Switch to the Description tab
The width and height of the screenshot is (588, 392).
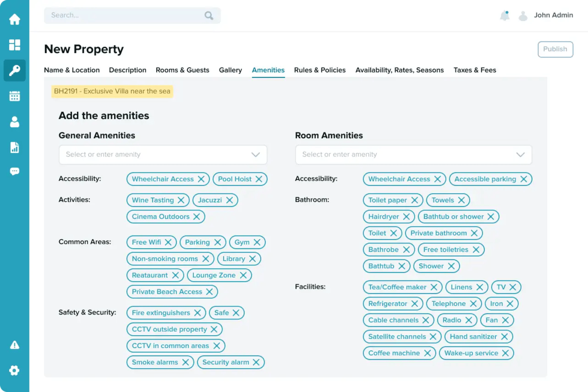[x=128, y=70]
